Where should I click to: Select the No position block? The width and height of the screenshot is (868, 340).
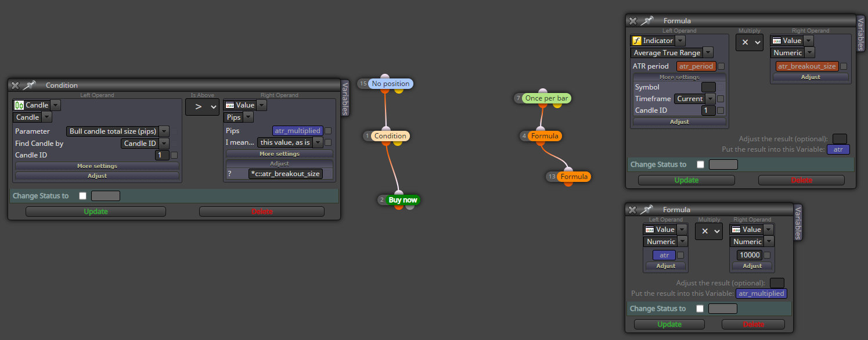390,84
